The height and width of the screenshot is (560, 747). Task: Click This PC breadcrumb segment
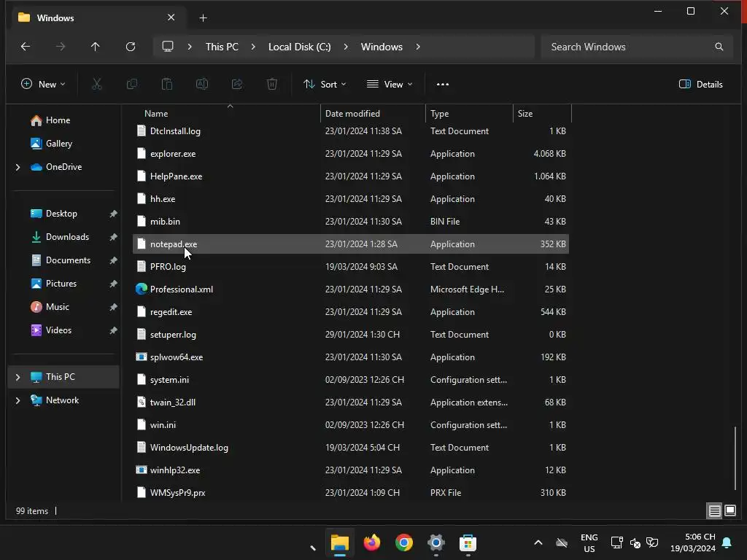pyautogui.click(x=222, y=47)
